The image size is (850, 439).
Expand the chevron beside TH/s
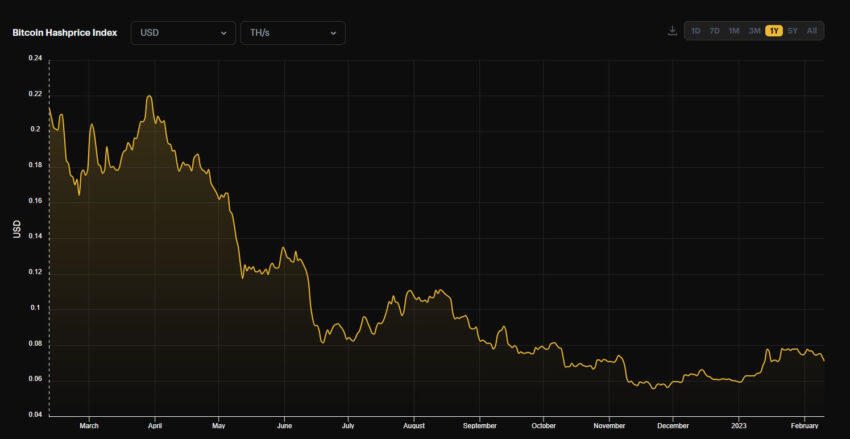coord(333,33)
